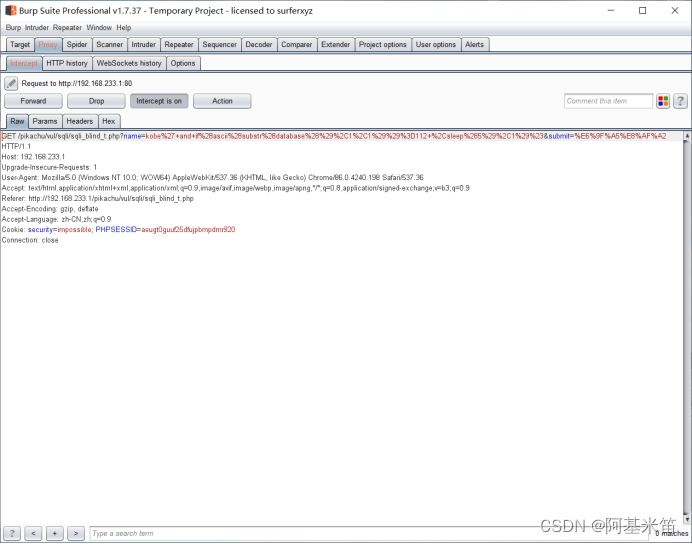Click the Burp Suite title bar logo
Viewport: 692px width, 544px height.
(11, 10)
